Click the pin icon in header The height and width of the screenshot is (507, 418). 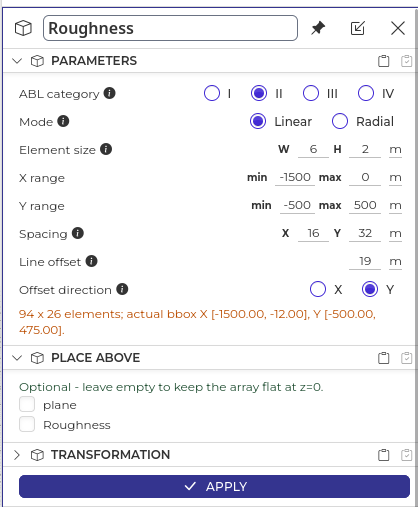pos(318,28)
